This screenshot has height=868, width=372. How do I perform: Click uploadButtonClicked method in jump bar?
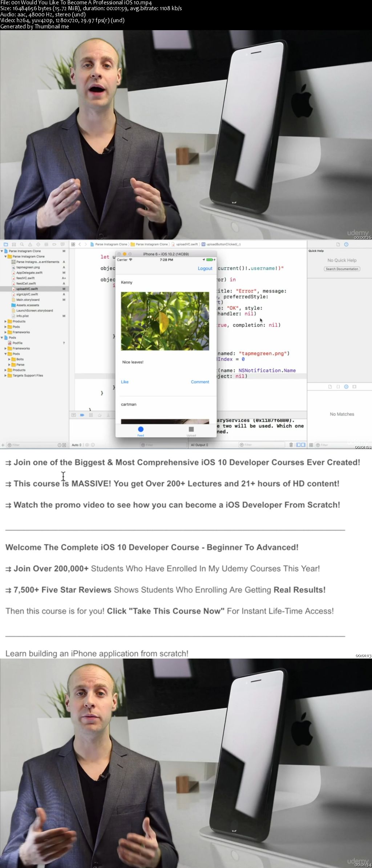coord(221,244)
